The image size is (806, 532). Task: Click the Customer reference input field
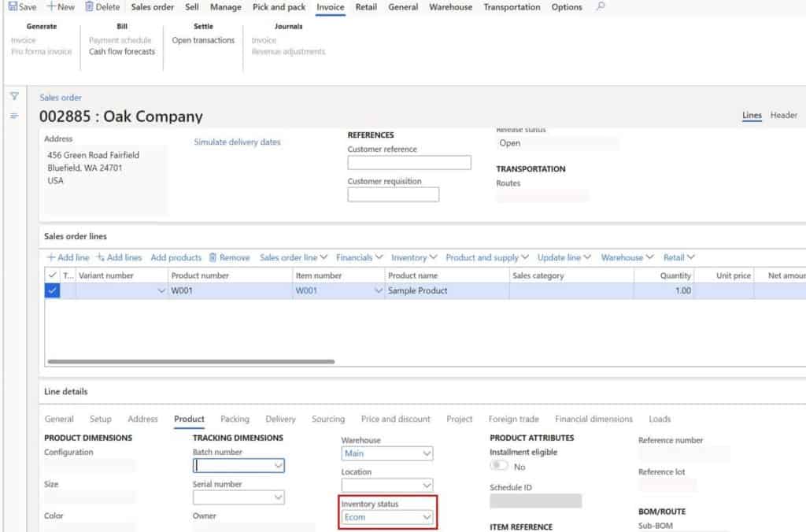409,163
